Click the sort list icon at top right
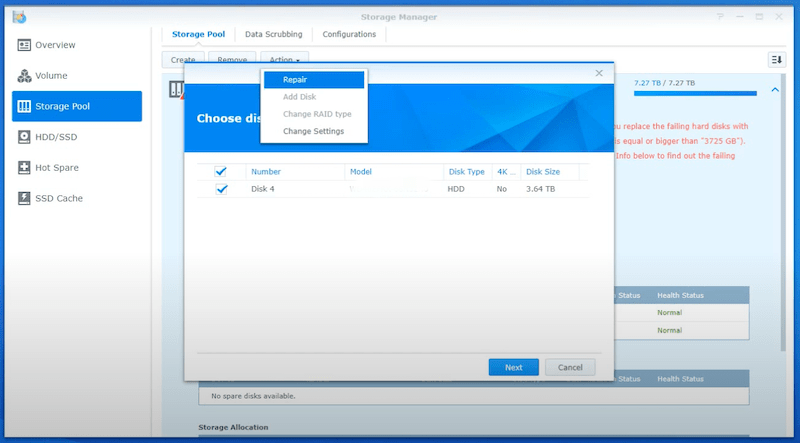The image size is (800, 443). (776, 60)
